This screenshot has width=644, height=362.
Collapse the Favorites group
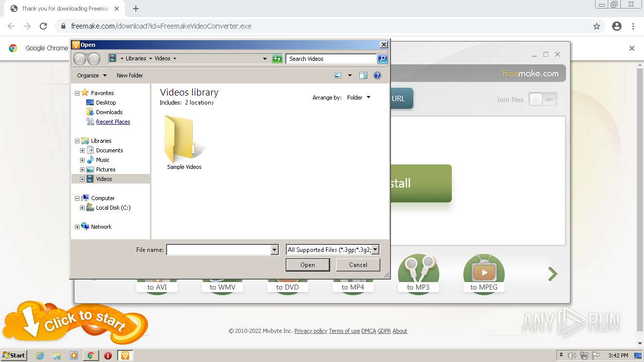pyautogui.click(x=77, y=93)
